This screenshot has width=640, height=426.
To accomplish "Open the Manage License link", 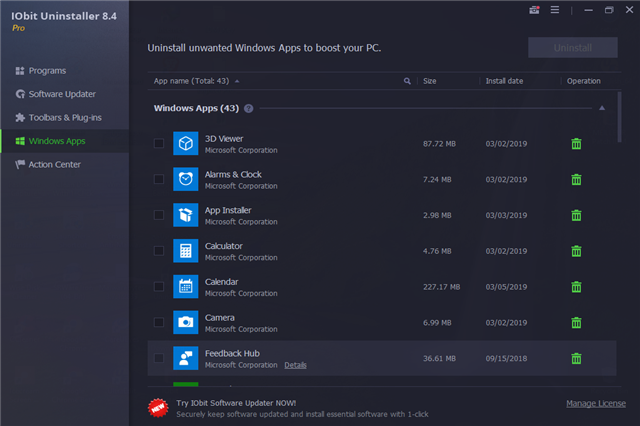I will (x=596, y=404).
